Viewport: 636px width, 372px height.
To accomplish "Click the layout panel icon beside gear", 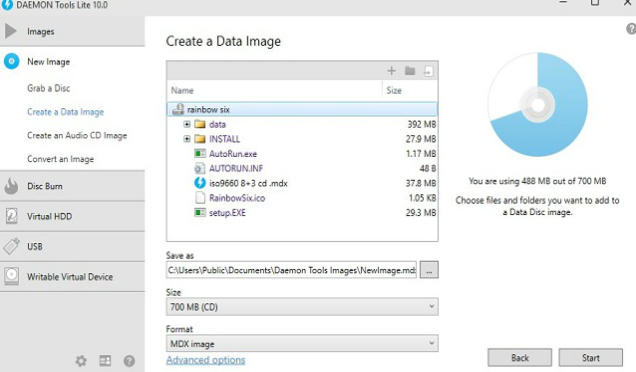I will click(x=105, y=361).
